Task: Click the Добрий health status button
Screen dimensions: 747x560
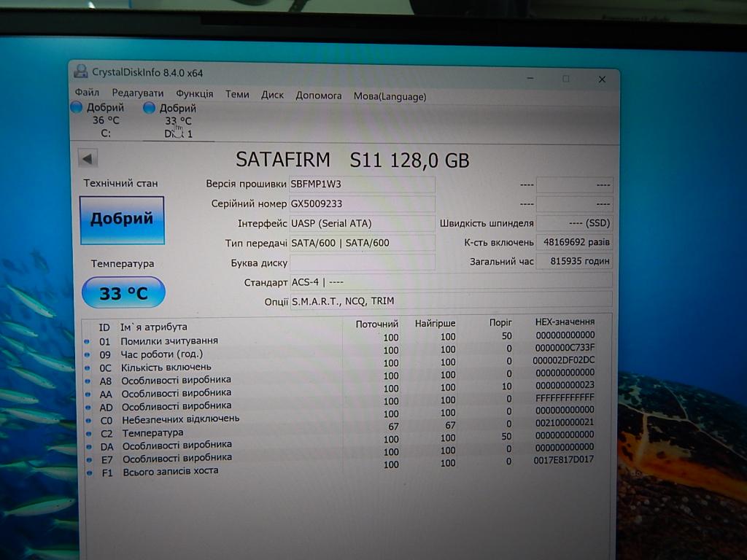Action: (123, 220)
